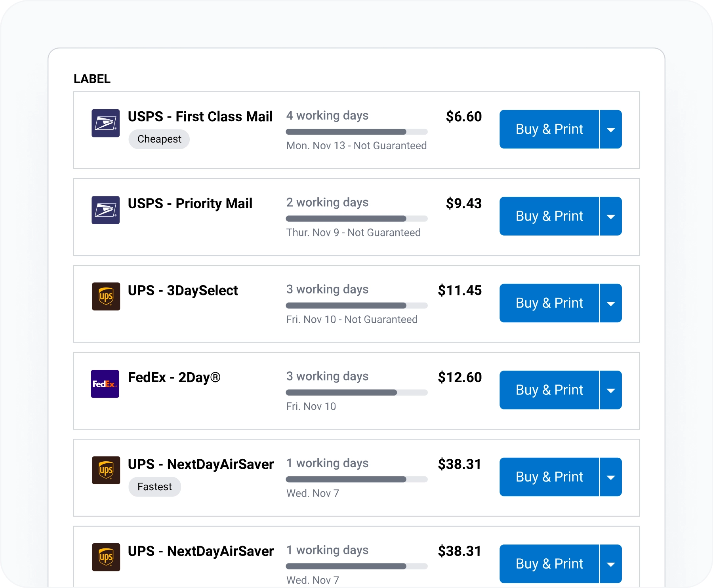
Task: Click the USPS logo beside First Class Mail
Action: (105, 123)
